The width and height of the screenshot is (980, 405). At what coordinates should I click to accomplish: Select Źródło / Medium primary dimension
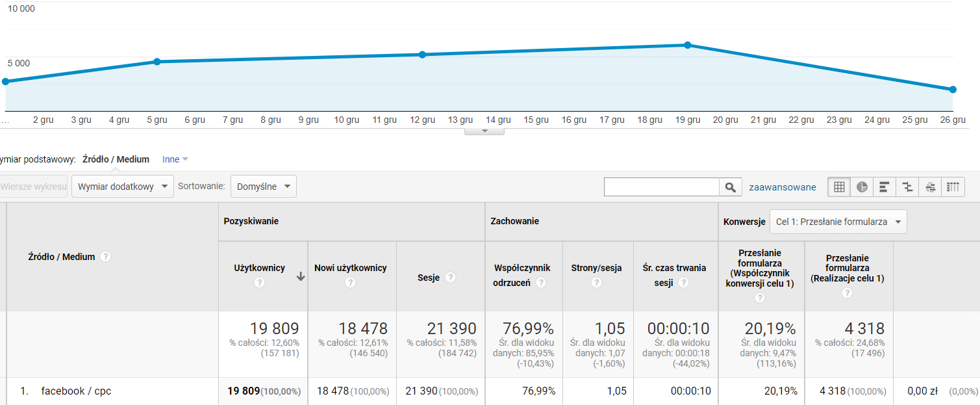tap(116, 159)
